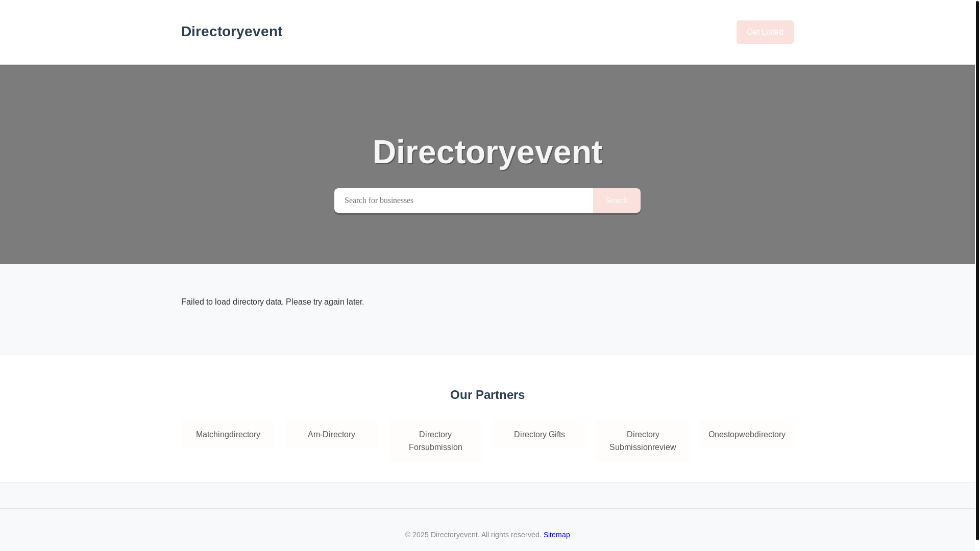Open the Sitemap footer link

556,535
